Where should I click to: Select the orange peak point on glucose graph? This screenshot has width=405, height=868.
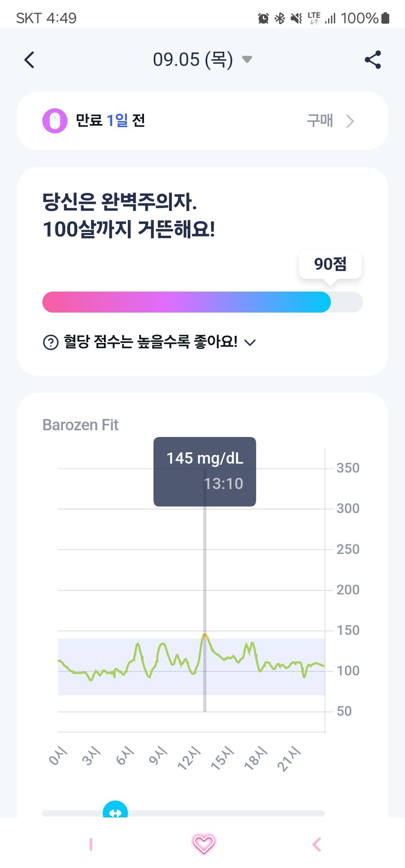[205, 636]
